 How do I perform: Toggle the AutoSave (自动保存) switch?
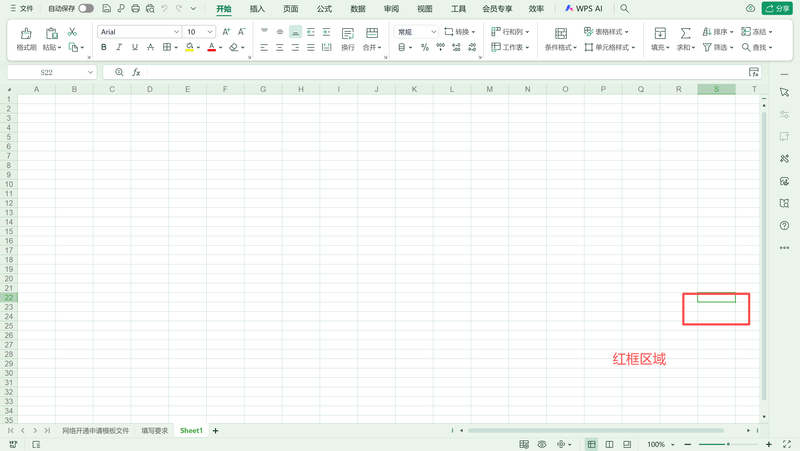tap(86, 8)
